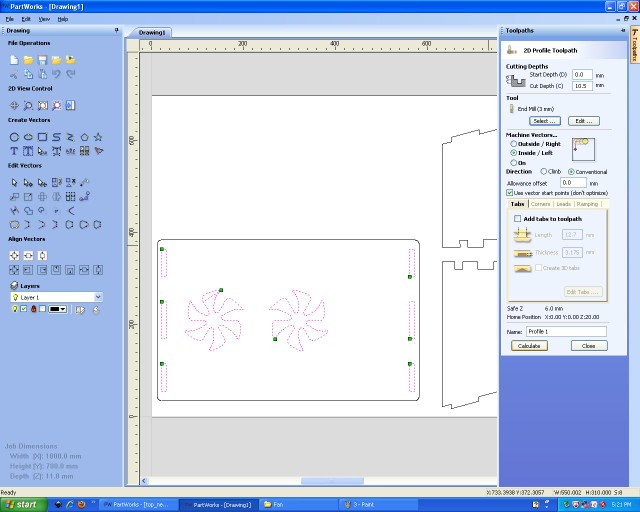
Task: Select the Draw Star tool
Action: (98, 137)
